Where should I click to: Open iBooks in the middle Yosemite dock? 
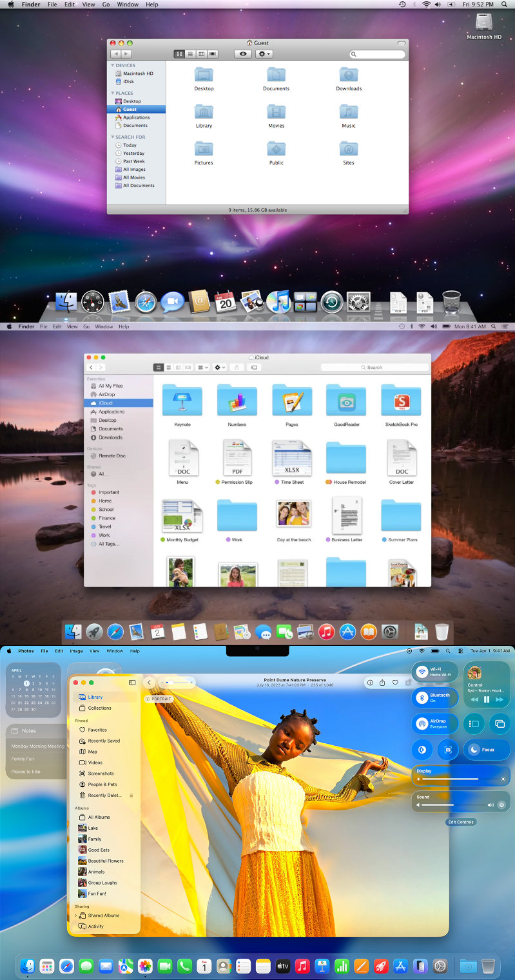pyautogui.click(x=368, y=632)
